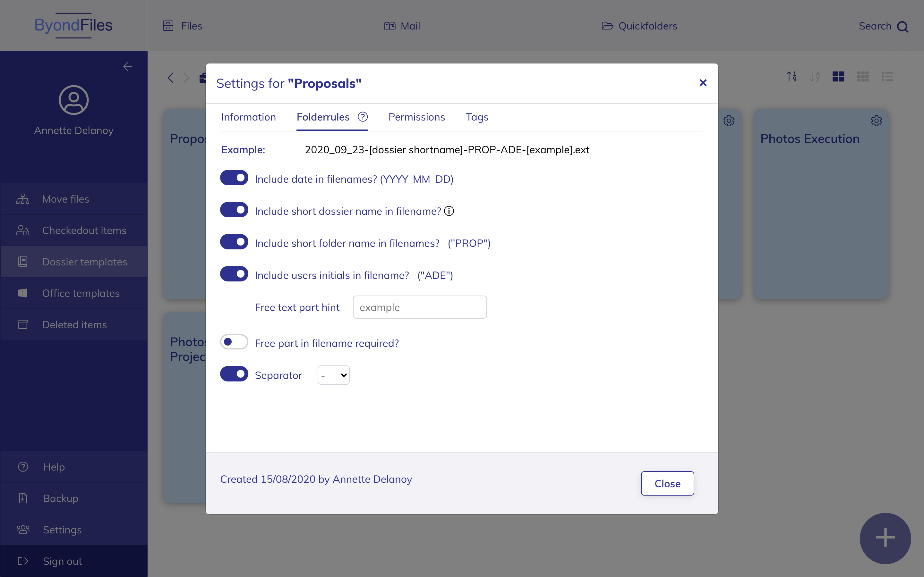Dismiss Proposals settings with the X
This screenshot has width=924, height=577.
pos(703,83)
